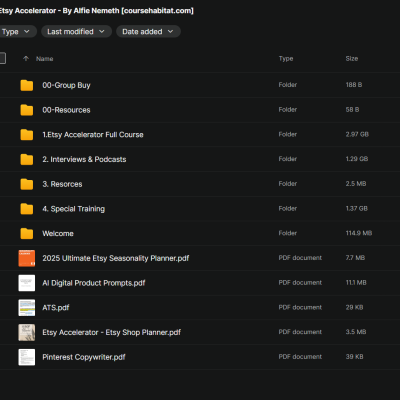Open the Last modified filter dropdown
400x400 pixels.
(x=76, y=32)
